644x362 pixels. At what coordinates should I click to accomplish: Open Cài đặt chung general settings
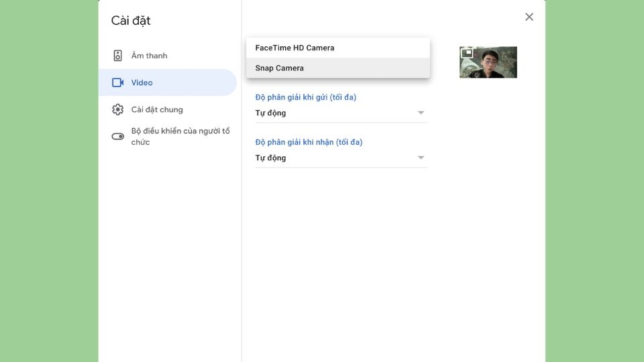pos(168,109)
